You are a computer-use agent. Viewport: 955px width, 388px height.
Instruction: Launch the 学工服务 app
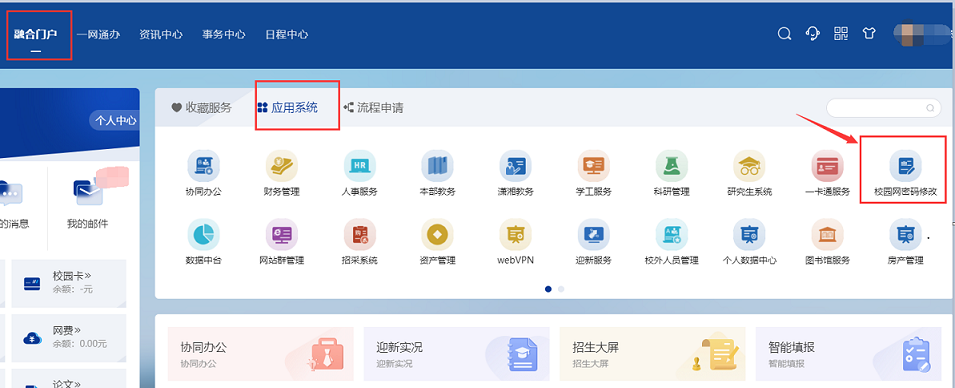[x=593, y=165]
